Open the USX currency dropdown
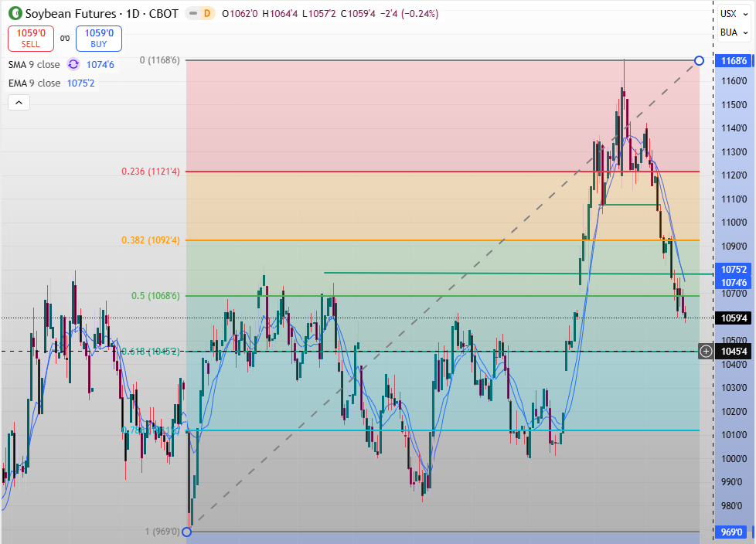This screenshot has width=756, height=544. click(x=733, y=13)
